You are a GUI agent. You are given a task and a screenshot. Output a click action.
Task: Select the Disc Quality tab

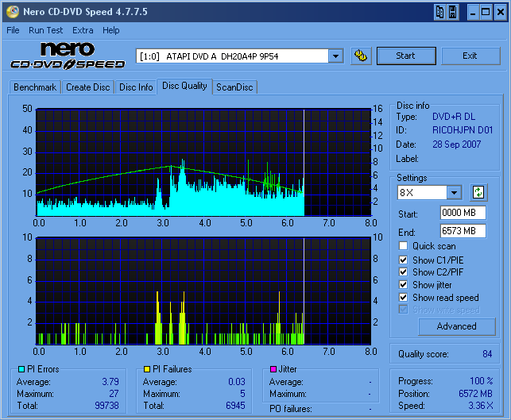click(x=184, y=86)
